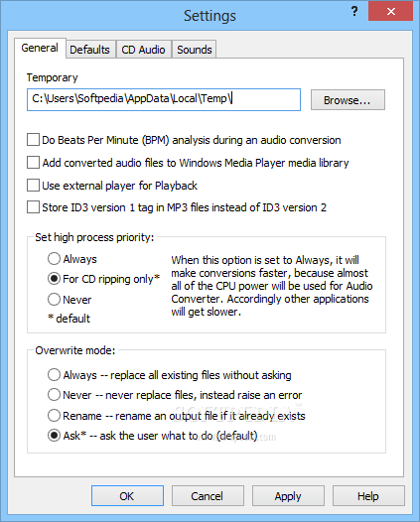Image resolution: width=420 pixels, height=522 pixels.
Task: Close the Settings dialog window
Action: coord(390,11)
